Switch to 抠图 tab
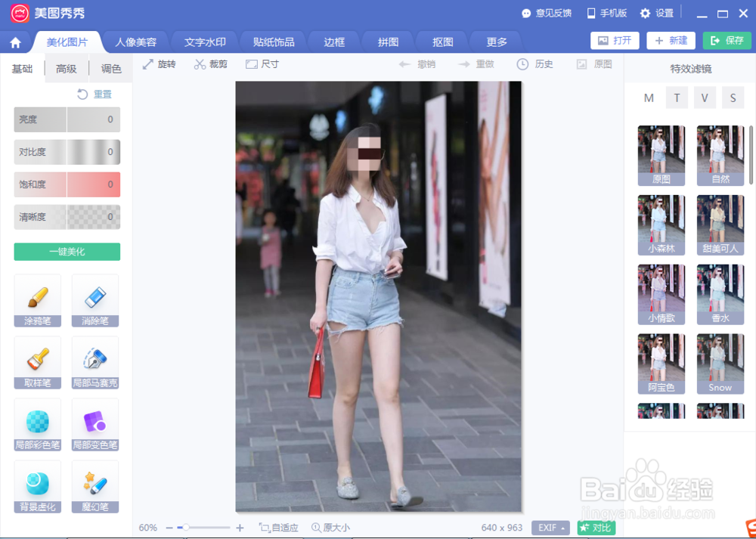Viewport: 756px width, 539px height. tap(442, 42)
